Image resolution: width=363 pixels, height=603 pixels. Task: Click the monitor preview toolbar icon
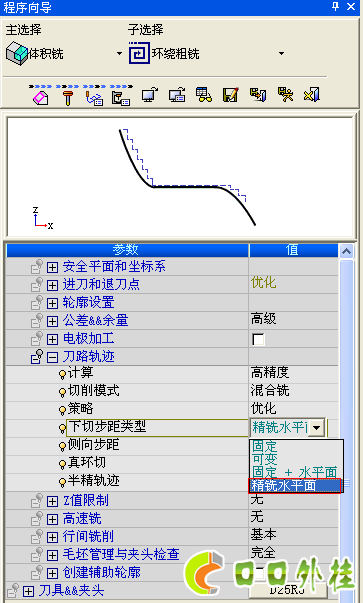click(150, 95)
